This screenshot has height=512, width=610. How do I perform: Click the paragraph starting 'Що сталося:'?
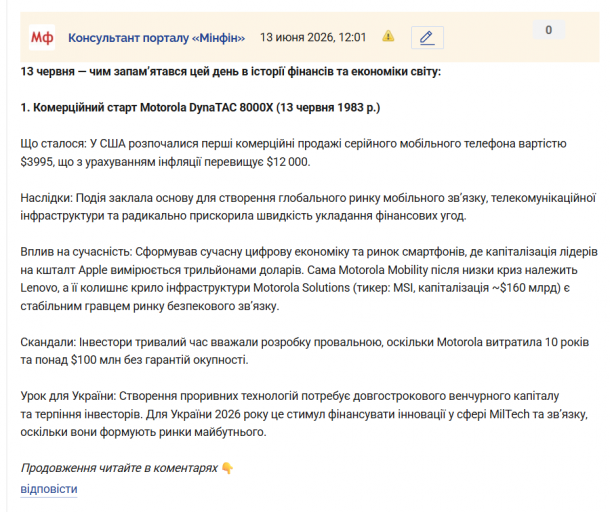click(x=293, y=153)
